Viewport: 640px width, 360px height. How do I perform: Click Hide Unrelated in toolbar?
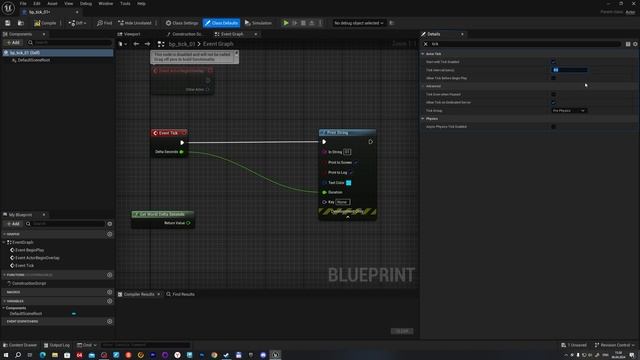pos(135,23)
